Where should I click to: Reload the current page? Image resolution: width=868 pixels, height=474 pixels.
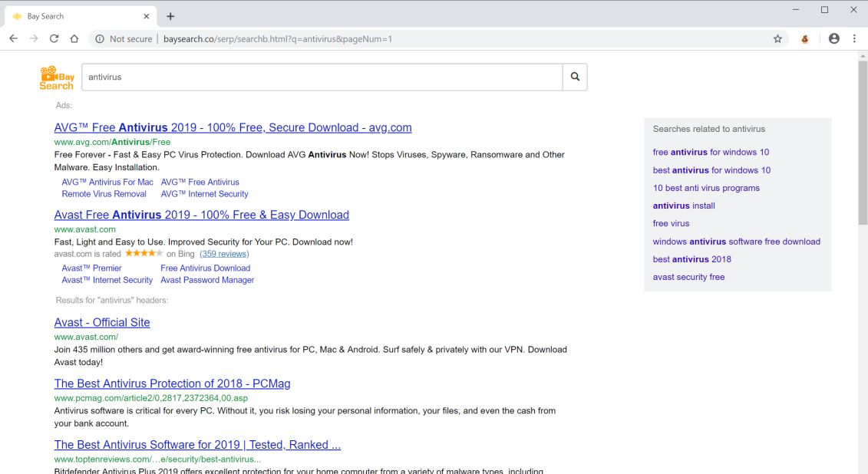(54, 38)
